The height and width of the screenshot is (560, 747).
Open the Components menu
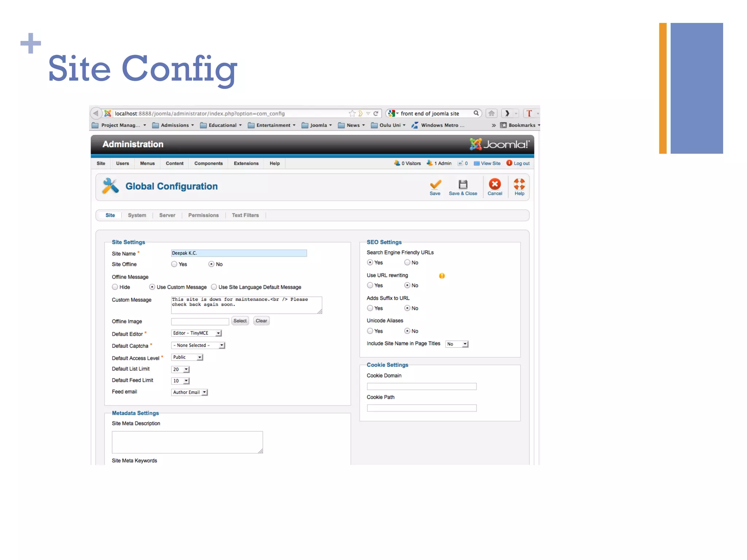tap(208, 163)
